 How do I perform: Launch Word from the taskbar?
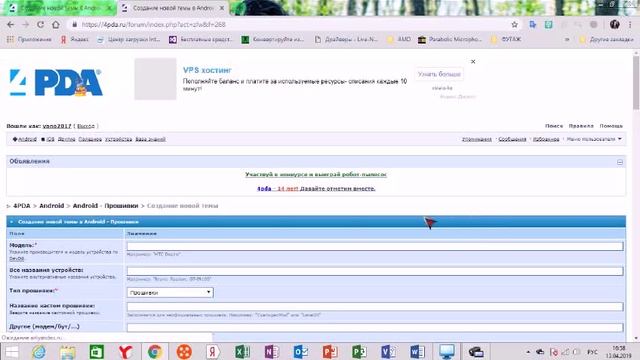pyautogui.click(x=417, y=352)
